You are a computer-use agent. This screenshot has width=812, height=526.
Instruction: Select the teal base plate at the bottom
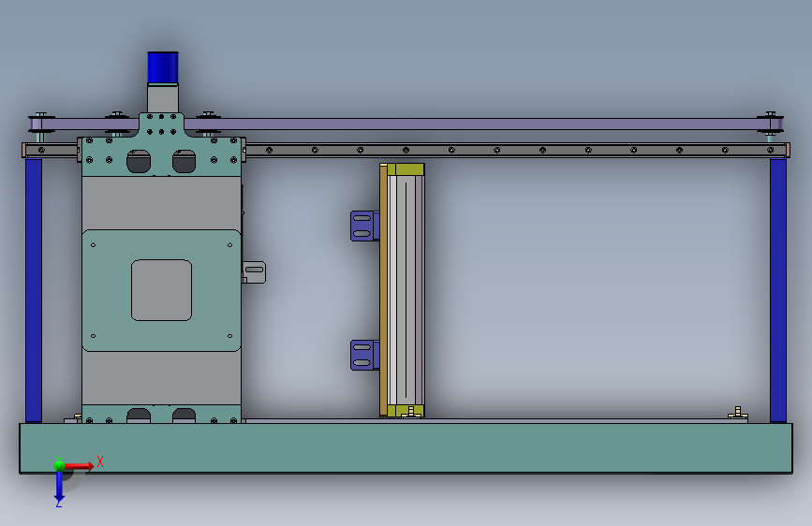(x=406, y=448)
